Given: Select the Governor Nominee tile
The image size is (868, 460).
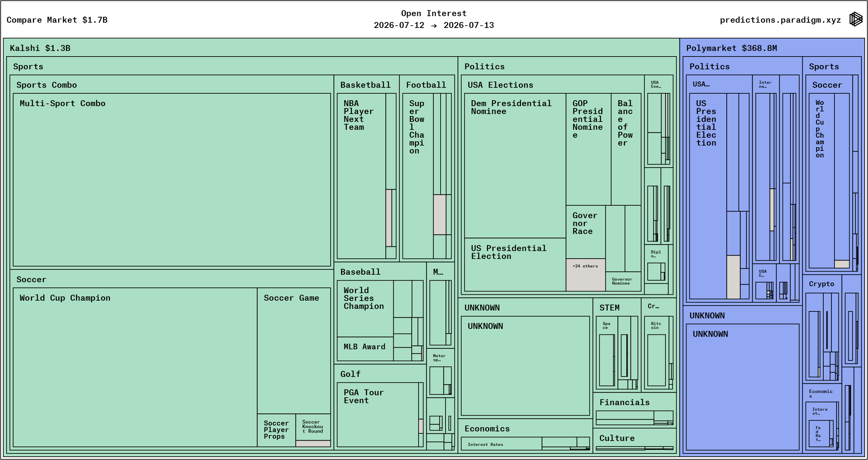Looking at the screenshot, I should pos(623,281).
